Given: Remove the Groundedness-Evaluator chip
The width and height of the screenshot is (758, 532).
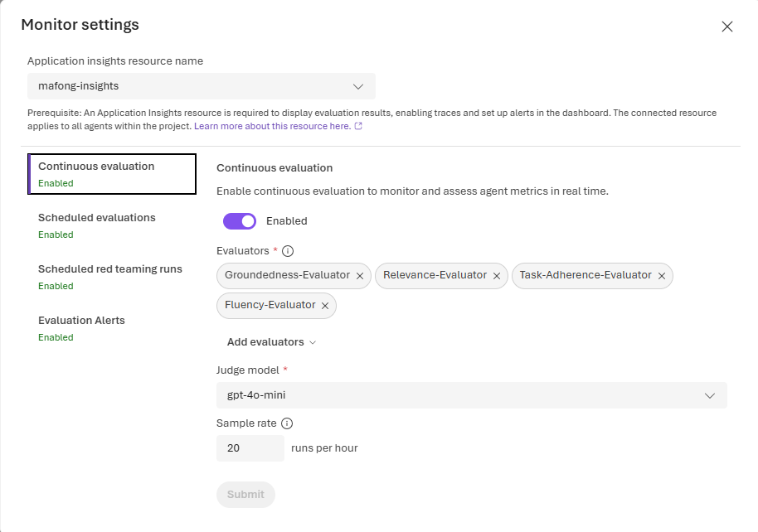Looking at the screenshot, I should coord(360,275).
